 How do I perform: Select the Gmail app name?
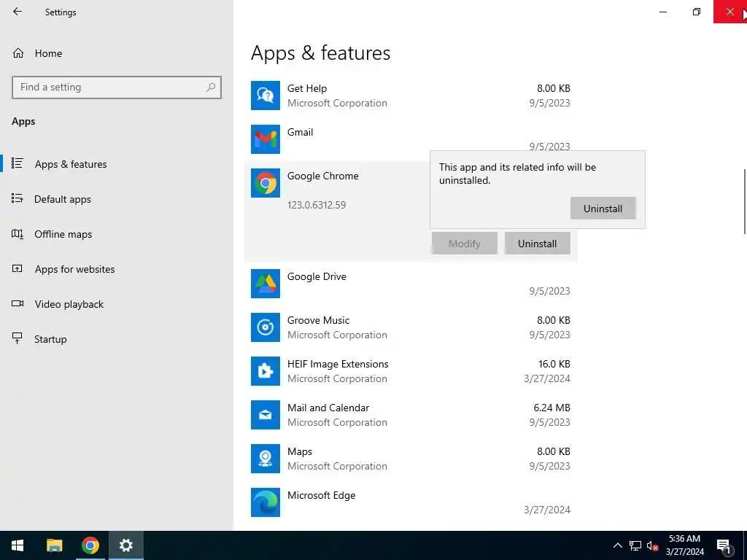pyautogui.click(x=300, y=132)
